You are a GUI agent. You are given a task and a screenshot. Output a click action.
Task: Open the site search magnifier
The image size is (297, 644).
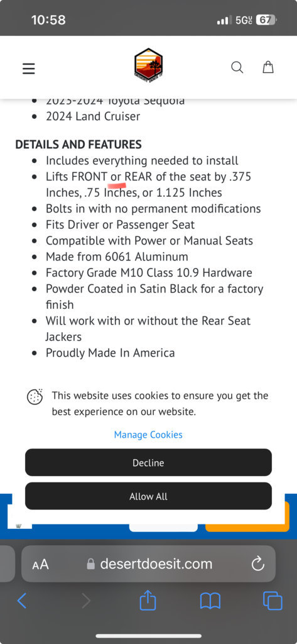click(237, 67)
